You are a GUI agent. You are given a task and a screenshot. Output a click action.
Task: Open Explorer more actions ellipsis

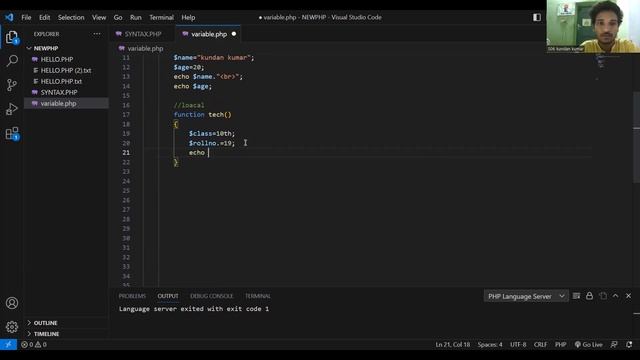[x=97, y=34]
